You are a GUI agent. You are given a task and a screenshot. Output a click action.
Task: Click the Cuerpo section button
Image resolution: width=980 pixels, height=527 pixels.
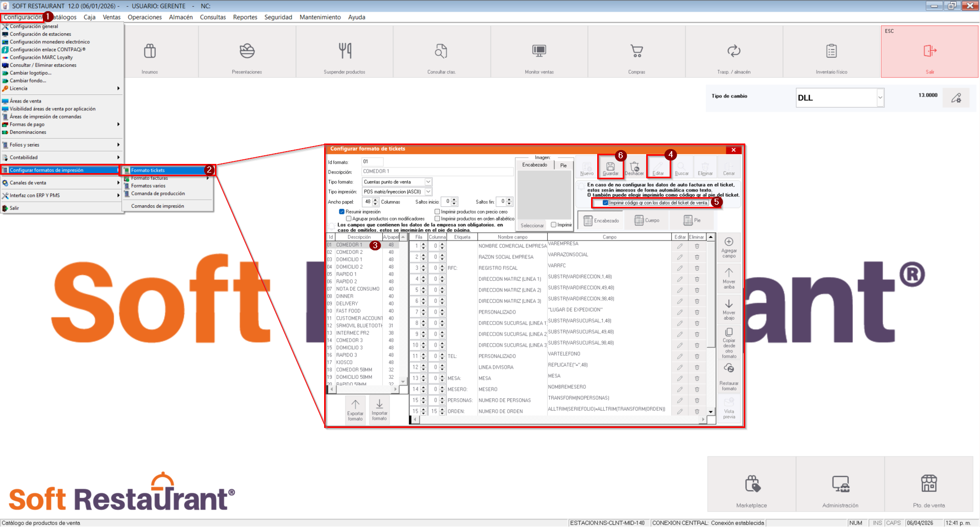coord(647,221)
